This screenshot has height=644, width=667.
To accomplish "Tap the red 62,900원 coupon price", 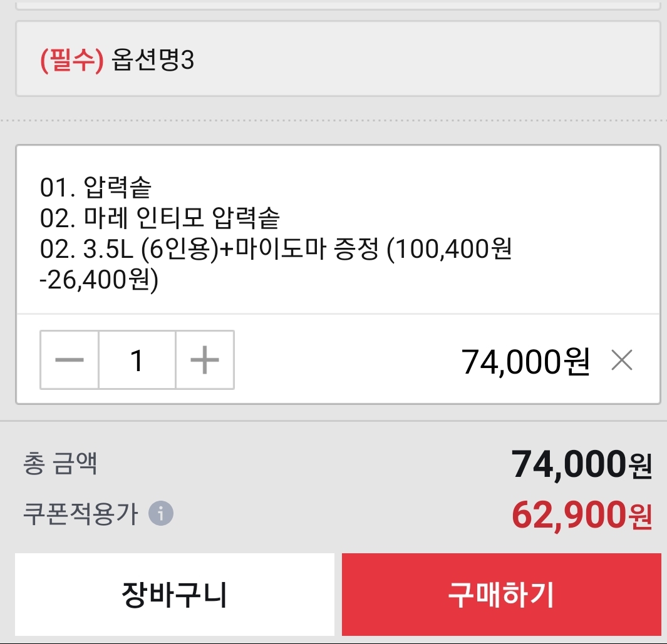I will click(581, 516).
